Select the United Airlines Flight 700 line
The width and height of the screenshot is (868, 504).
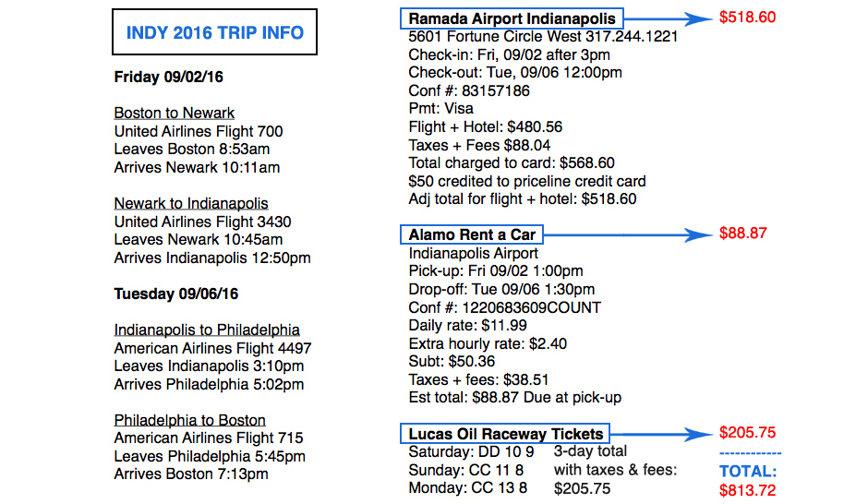pos(199,132)
